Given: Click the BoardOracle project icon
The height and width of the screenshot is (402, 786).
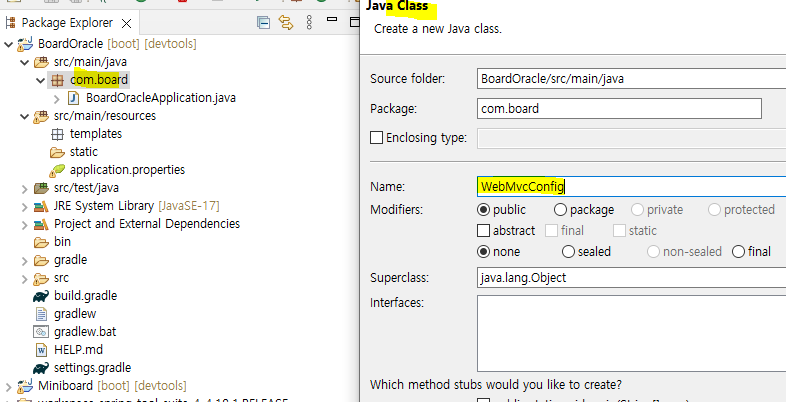Looking at the screenshot, I should pos(25,44).
